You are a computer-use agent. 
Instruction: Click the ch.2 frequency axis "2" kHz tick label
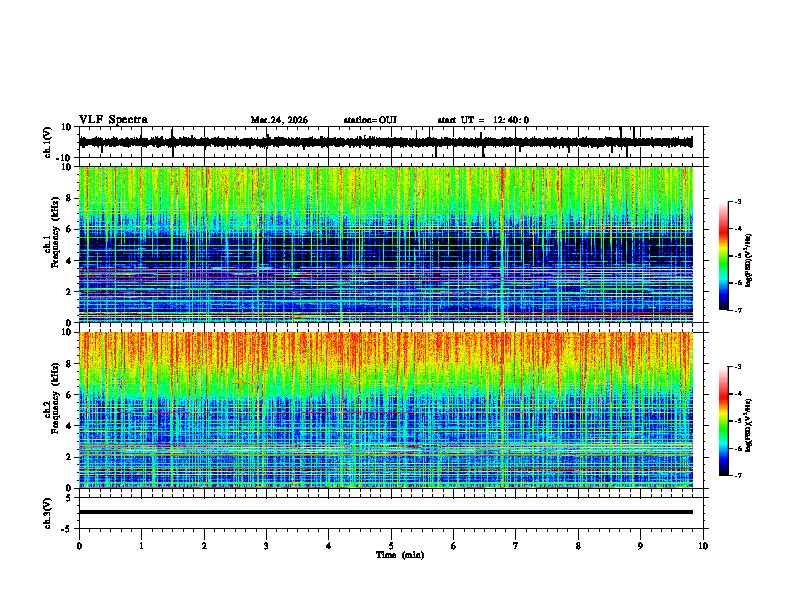(x=70, y=457)
